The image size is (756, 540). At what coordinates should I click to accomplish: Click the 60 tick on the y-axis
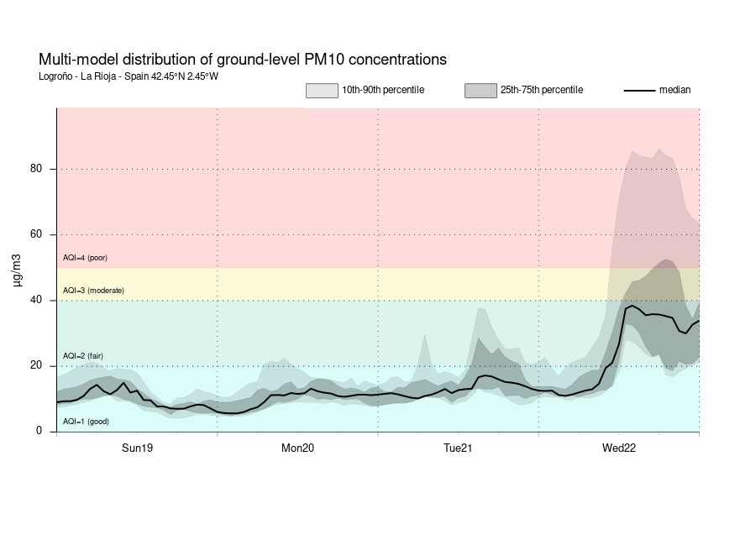[37, 234]
